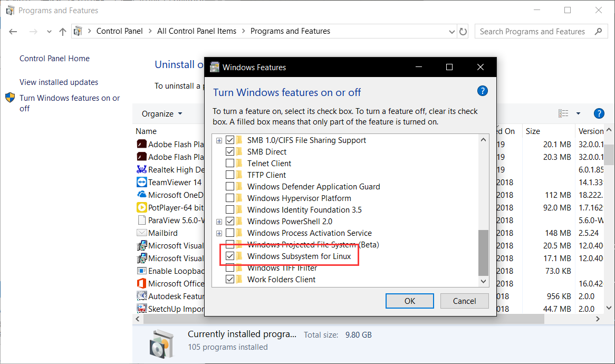
Task: Click OK to apply feature changes
Action: tap(410, 301)
